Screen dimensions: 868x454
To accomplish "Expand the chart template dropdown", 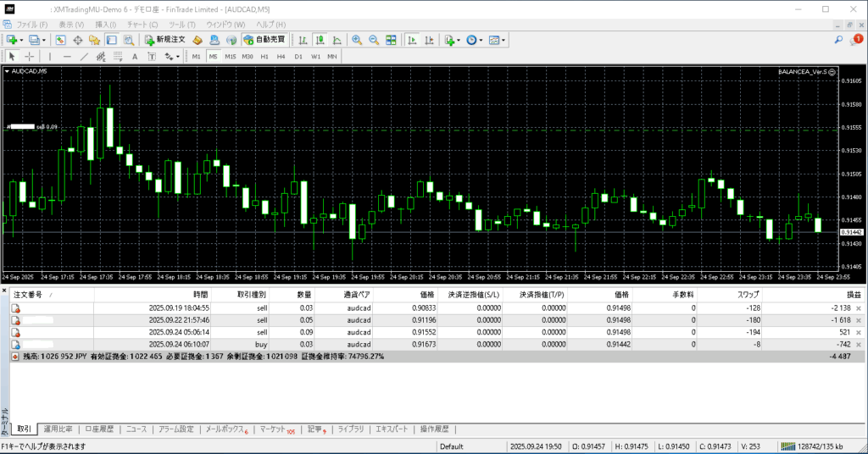I will tap(504, 40).
